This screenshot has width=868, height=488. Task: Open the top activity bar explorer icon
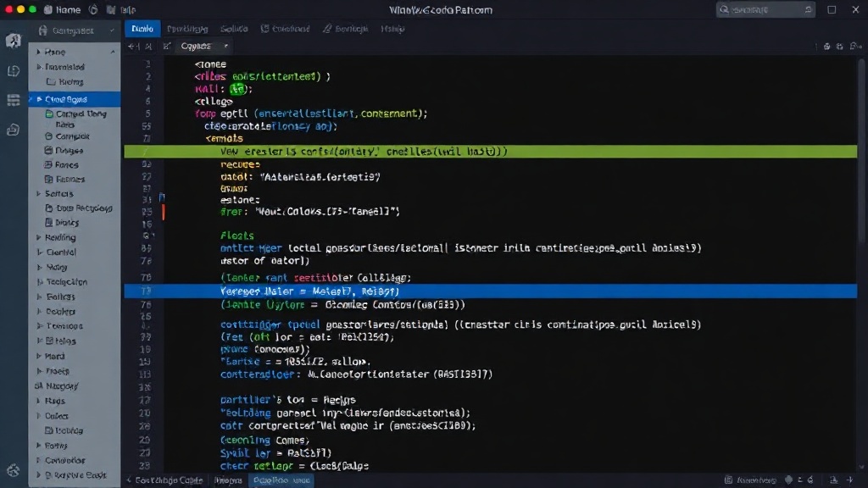pos(14,41)
